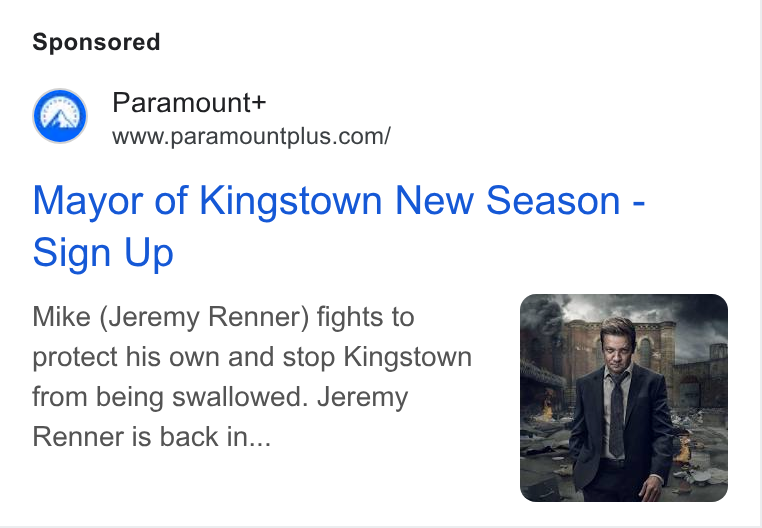Click the "protect his own and stop Kingstown" line
This screenshot has height=528, width=762.
(x=252, y=357)
